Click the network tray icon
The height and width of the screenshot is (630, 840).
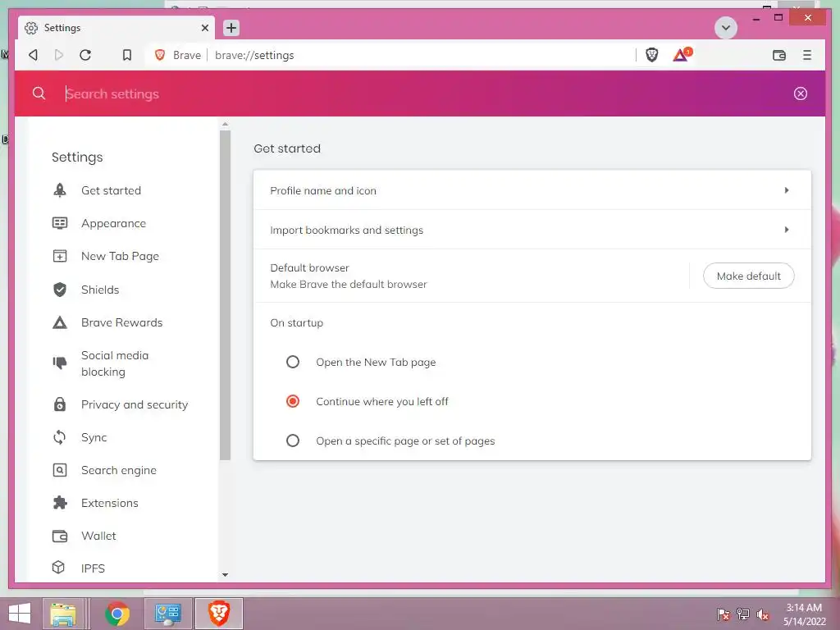pos(743,614)
